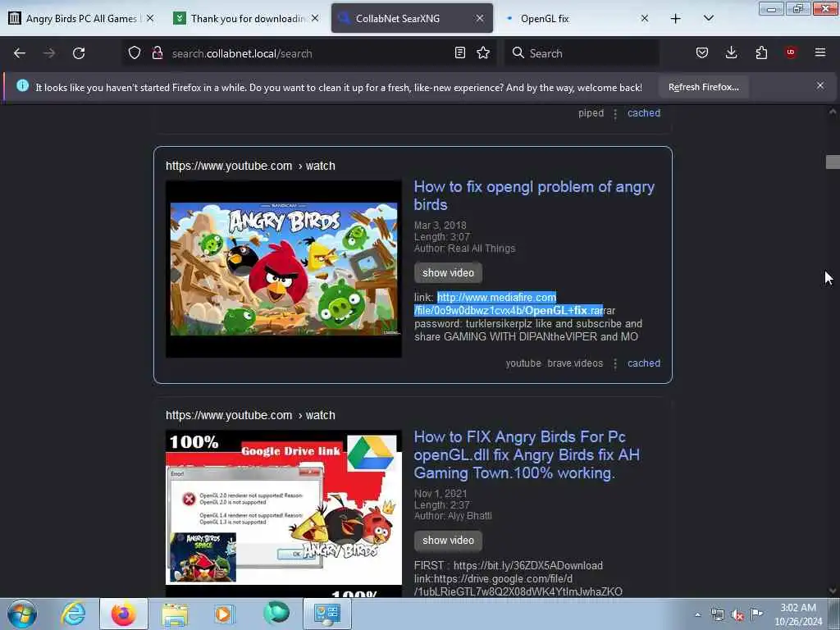
Task: Show video for opengl problem result
Action: click(x=448, y=272)
